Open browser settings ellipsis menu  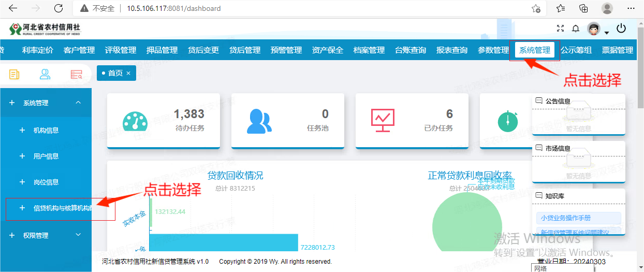tap(631, 8)
